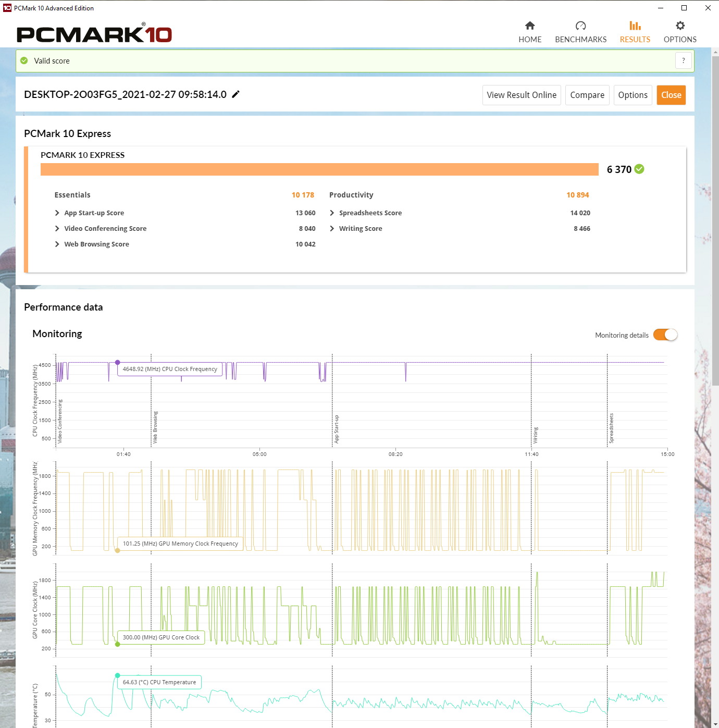
Task: Click the Web Browsing value 10 042
Action: tap(305, 244)
